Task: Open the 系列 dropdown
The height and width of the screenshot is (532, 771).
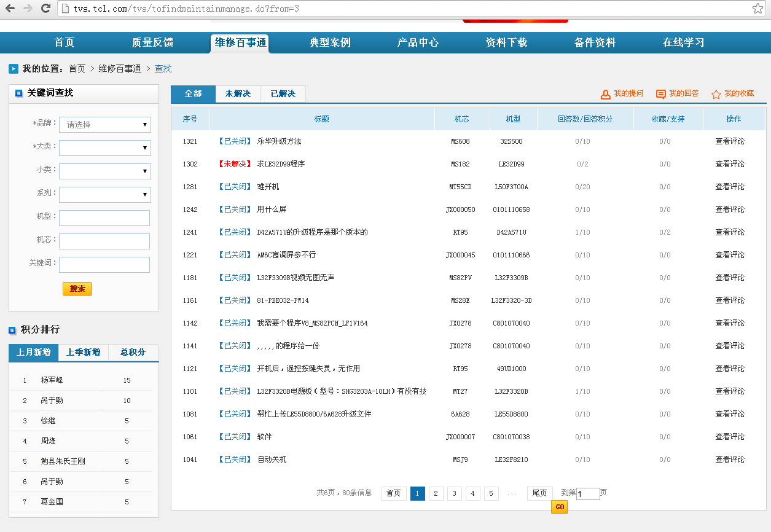Action: click(105, 195)
